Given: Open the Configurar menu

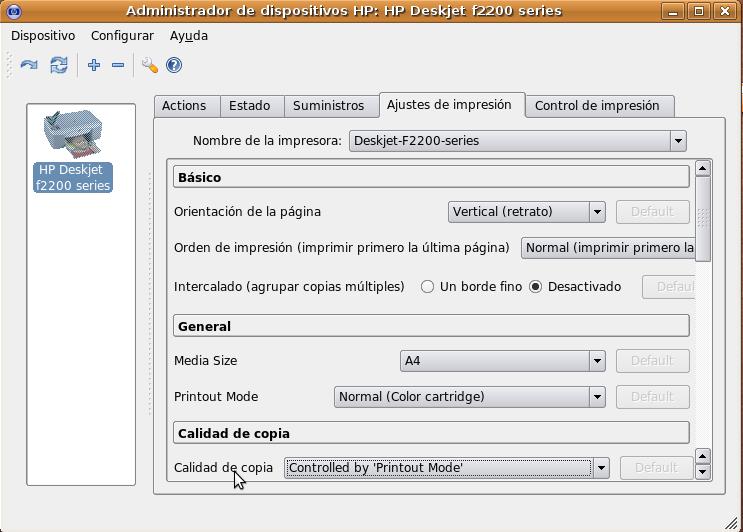Looking at the screenshot, I should [x=122, y=36].
